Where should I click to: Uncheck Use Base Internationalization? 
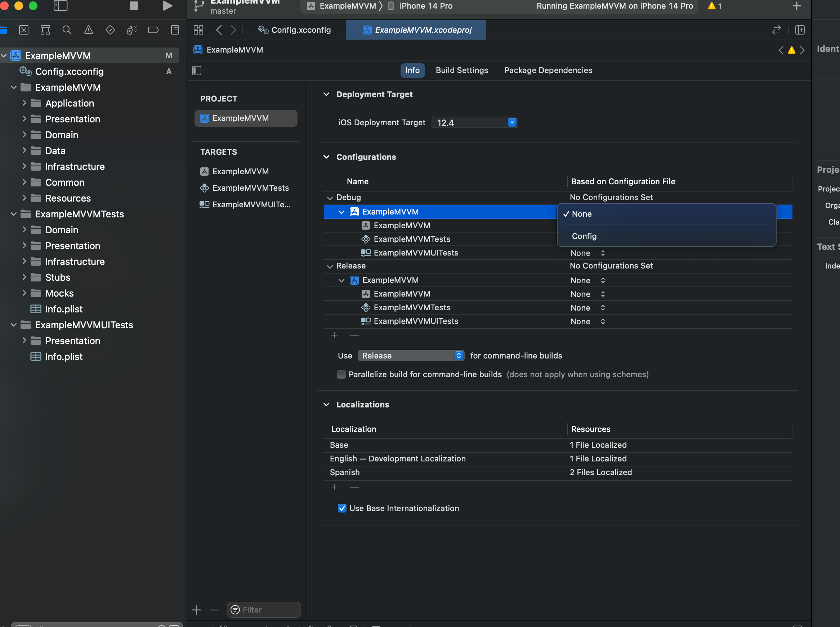point(342,508)
